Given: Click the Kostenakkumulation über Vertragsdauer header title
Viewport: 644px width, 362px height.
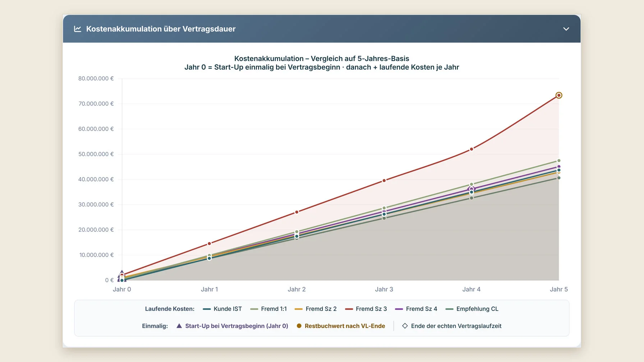Looking at the screenshot, I should coord(161,29).
